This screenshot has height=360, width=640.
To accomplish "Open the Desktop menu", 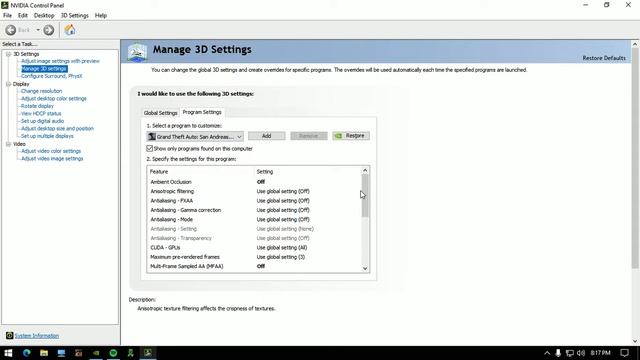I will (44, 16).
